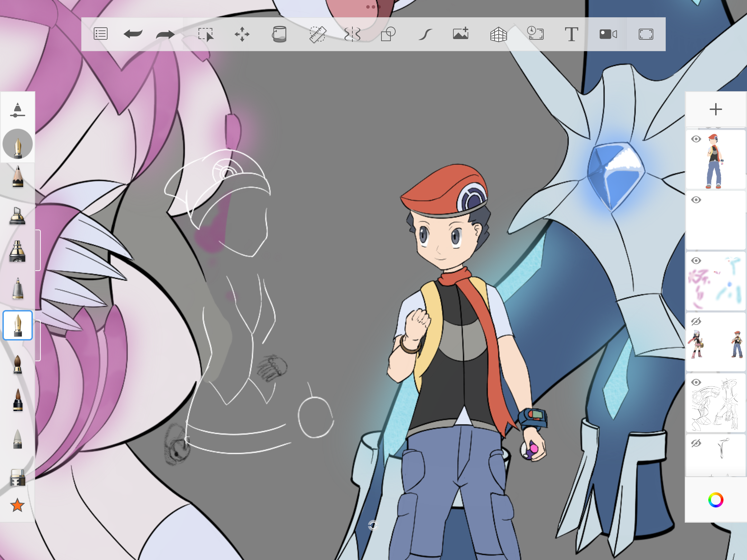Select the Flood Fill bucket
This screenshot has height=560, width=747.
[279, 34]
